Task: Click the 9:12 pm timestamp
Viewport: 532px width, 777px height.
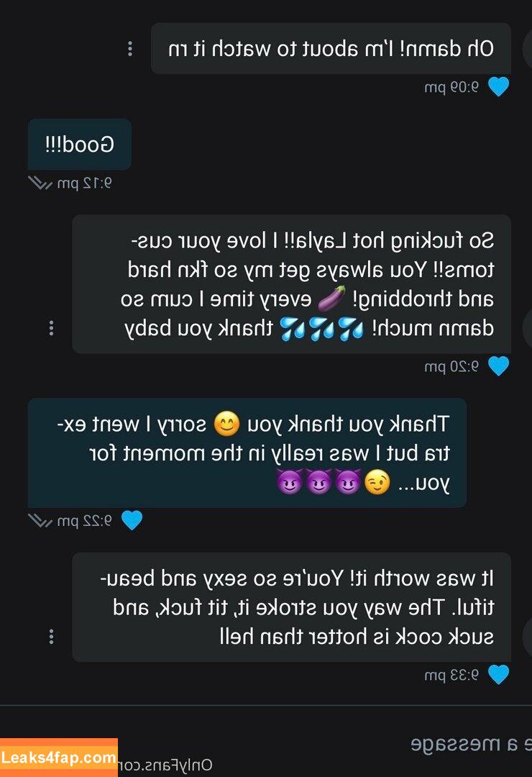Action: tap(84, 183)
